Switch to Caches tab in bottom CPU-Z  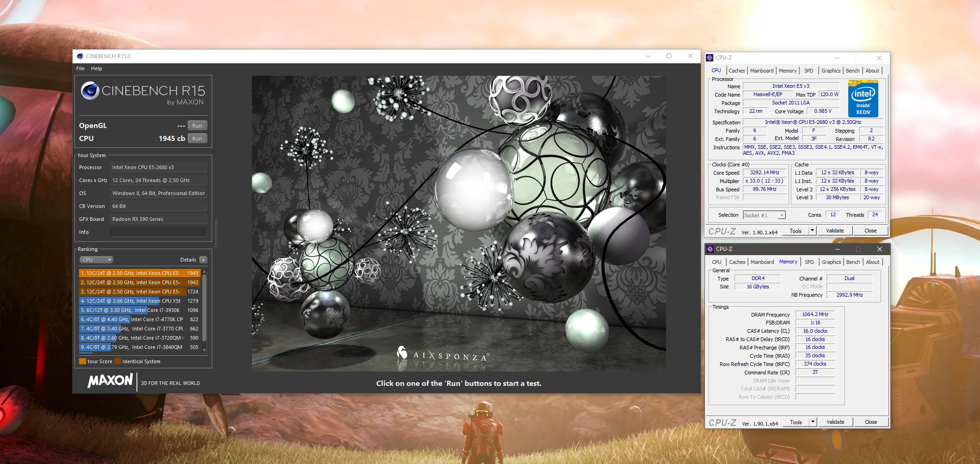(737, 262)
